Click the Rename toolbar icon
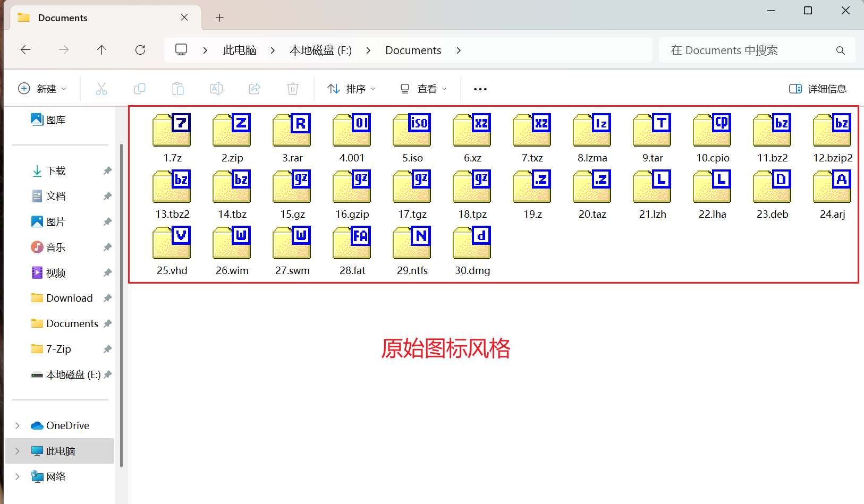 [x=216, y=89]
